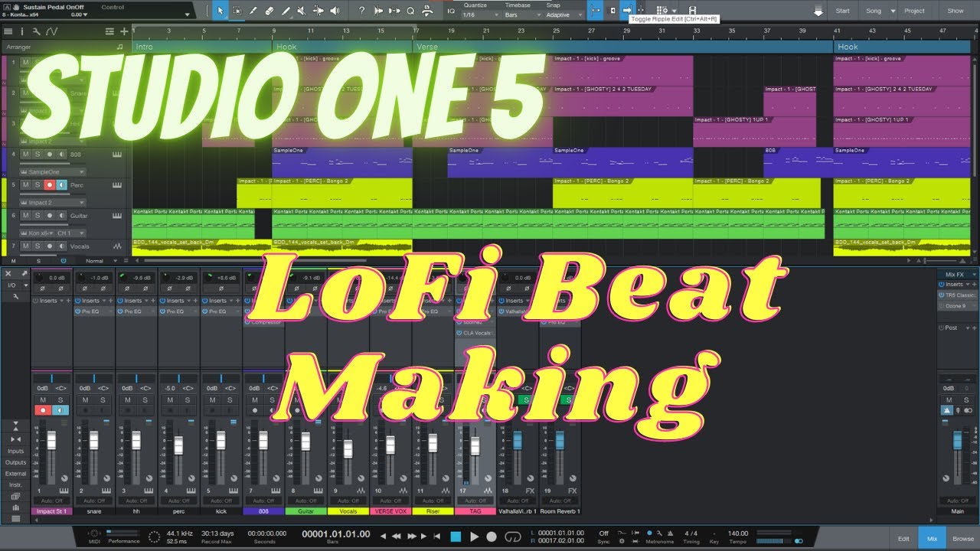Select the Bend tool
This screenshot has height=551, width=980.
pyautogui.click(x=318, y=11)
